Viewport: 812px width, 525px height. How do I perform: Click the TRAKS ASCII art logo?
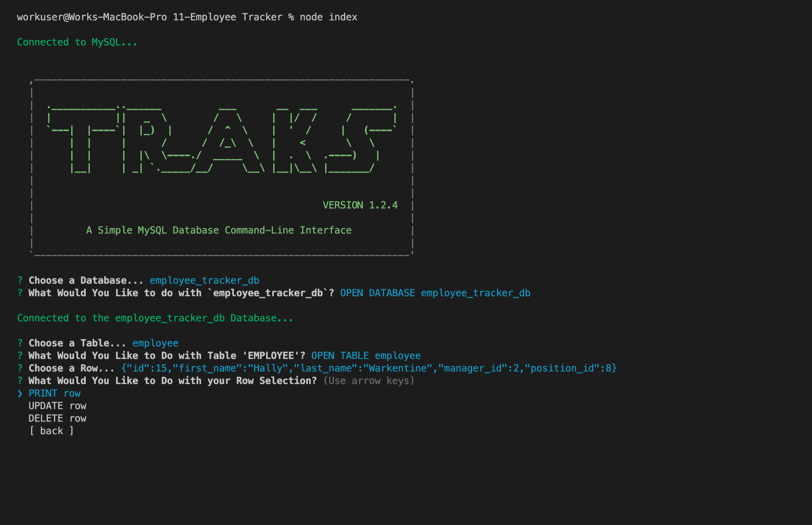(x=222, y=140)
